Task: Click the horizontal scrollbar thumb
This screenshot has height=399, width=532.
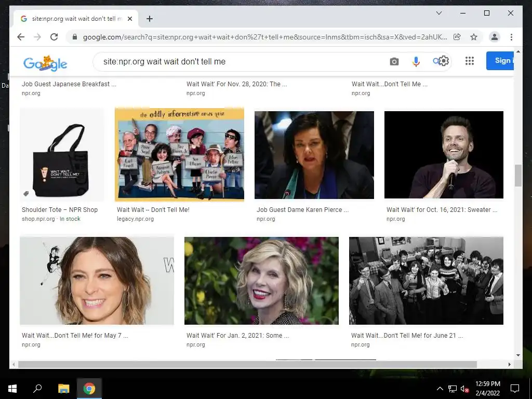Action: point(247,364)
